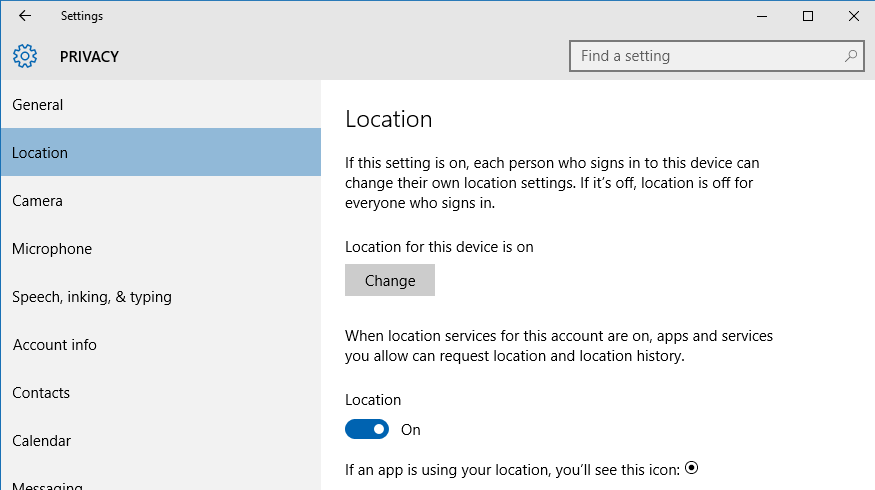Open Calendar privacy settings
Screen dimensions: 875x490
click(x=161, y=440)
